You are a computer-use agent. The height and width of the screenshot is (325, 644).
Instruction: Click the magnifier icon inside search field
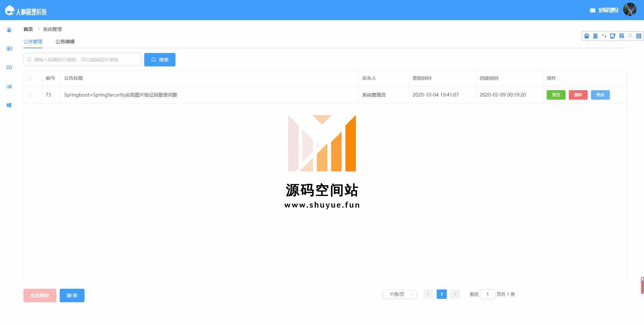pos(30,60)
